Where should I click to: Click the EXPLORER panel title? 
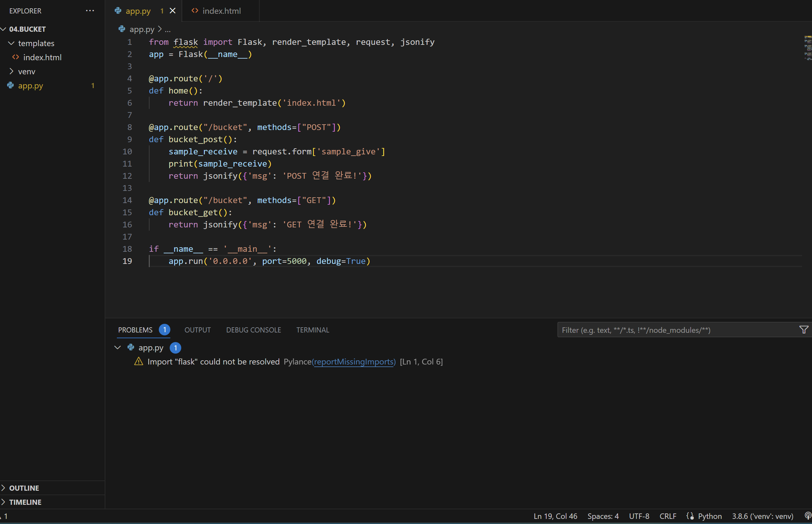tap(25, 11)
